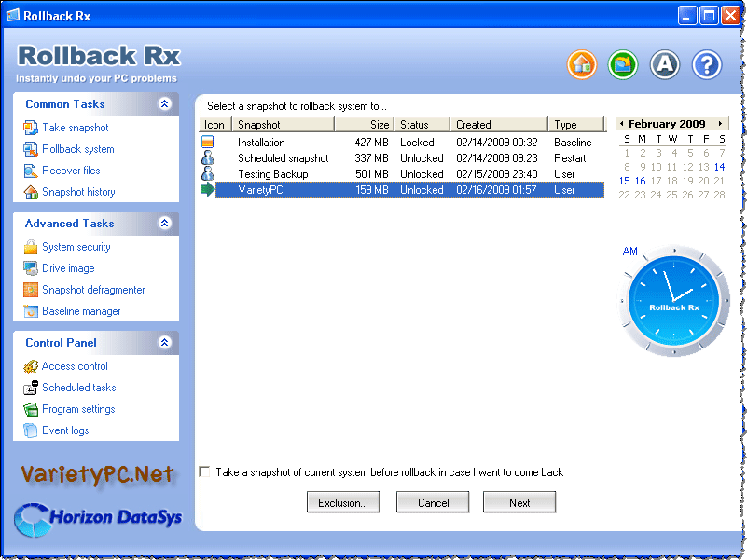Image resolution: width=747 pixels, height=560 pixels.
Task: Click the Baseline manager icon
Action: click(x=31, y=311)
